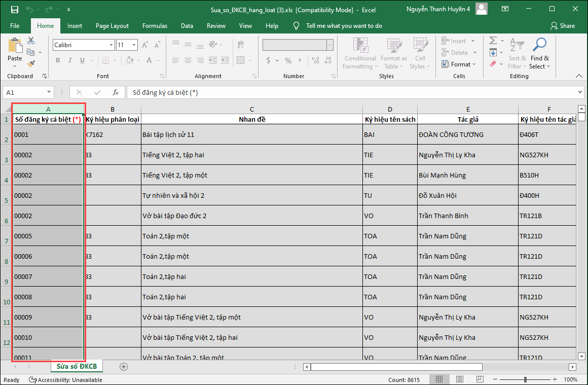Click the Share button

(563, 26)
